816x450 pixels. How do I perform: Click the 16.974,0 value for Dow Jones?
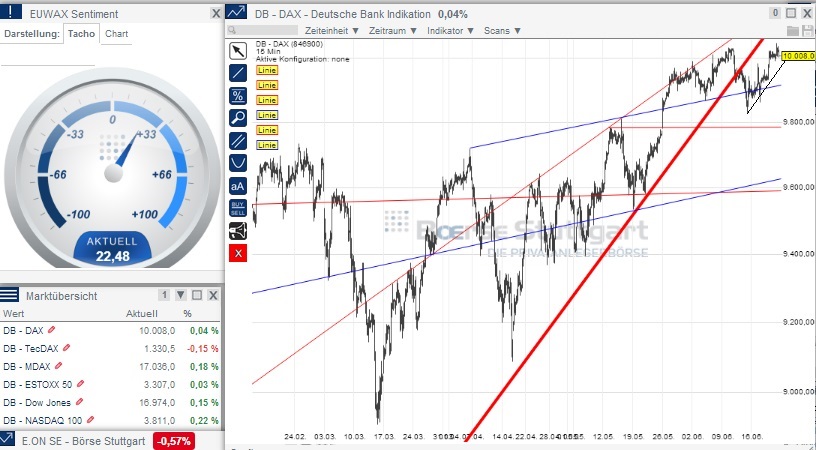157,402
